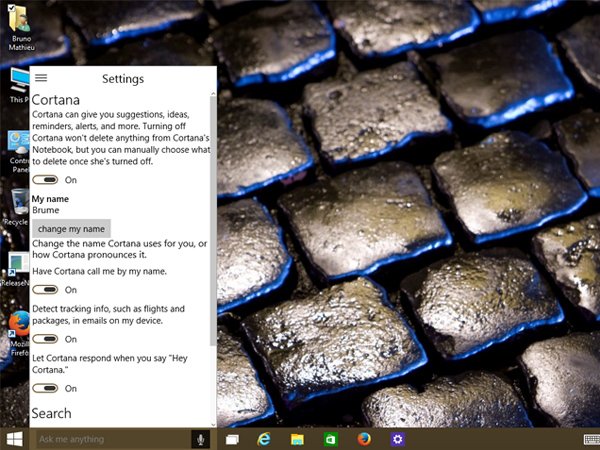Screen dimensions: 600x450
Task: Turn off the main Cortana toggle
Action: (x=45, y=179)
